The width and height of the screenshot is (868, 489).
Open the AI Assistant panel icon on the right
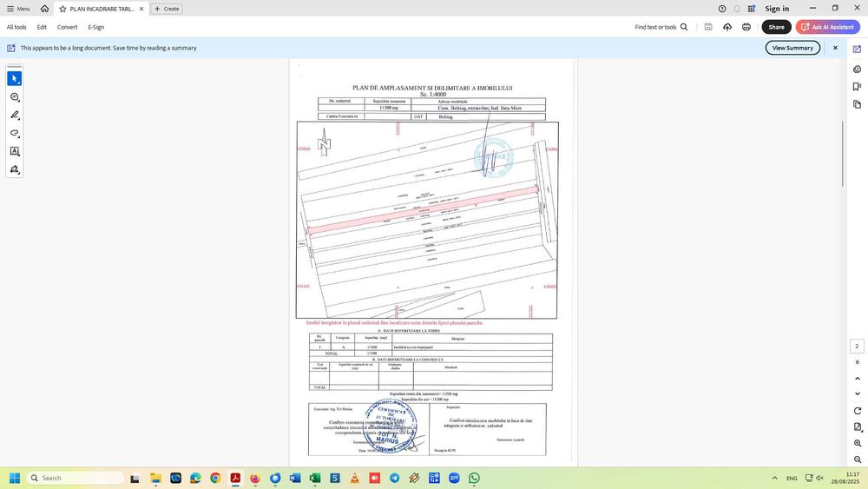[x=857, y=50]
